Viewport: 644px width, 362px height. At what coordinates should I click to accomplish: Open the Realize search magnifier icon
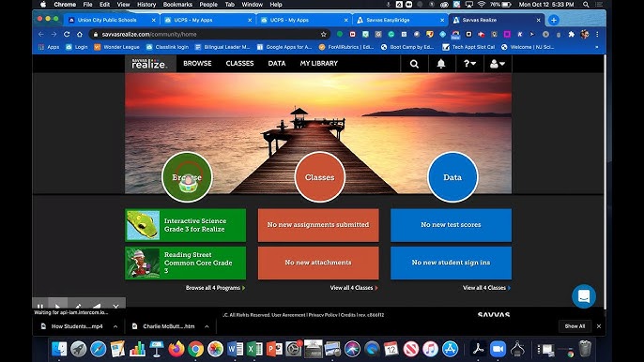click(x=414, y=64)
